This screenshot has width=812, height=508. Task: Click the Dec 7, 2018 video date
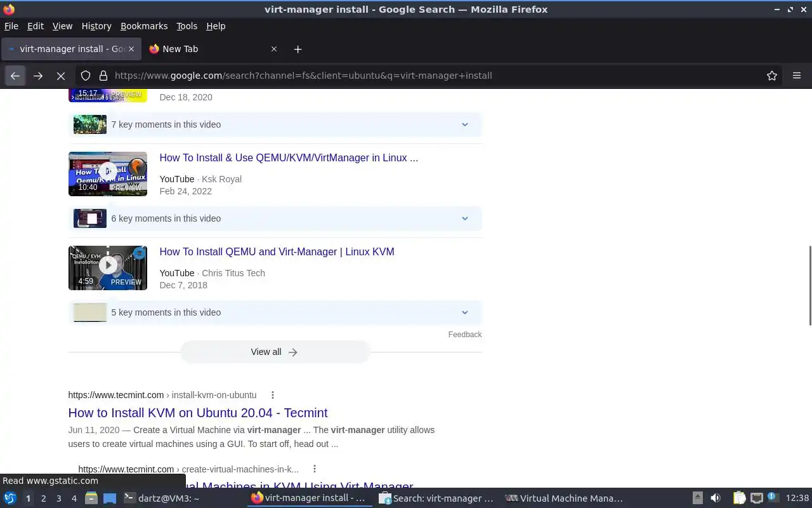coord(183,285)
